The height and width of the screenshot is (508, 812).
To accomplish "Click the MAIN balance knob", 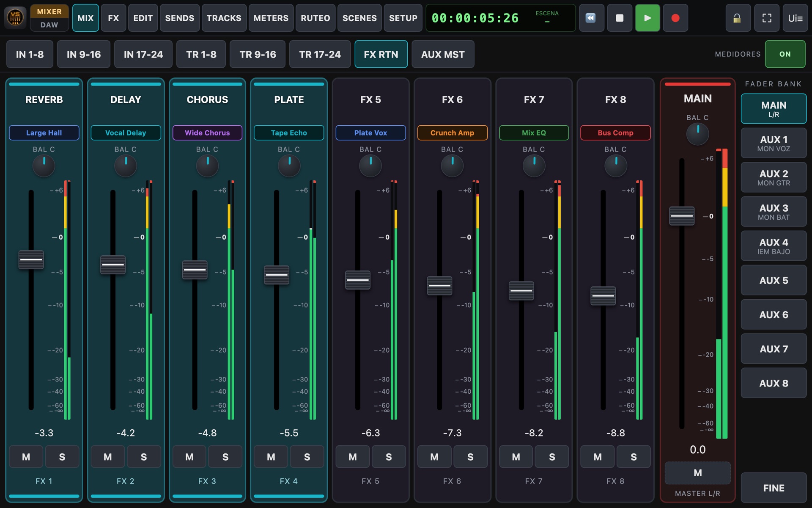I will (697, 134).
